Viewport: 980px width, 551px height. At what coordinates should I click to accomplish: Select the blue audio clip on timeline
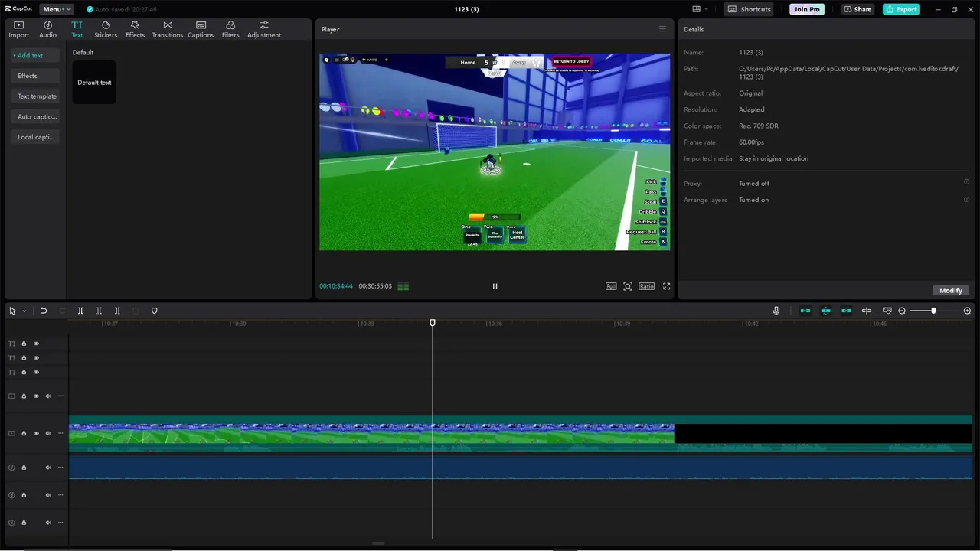pyautogui.click(x=521, y=468)
